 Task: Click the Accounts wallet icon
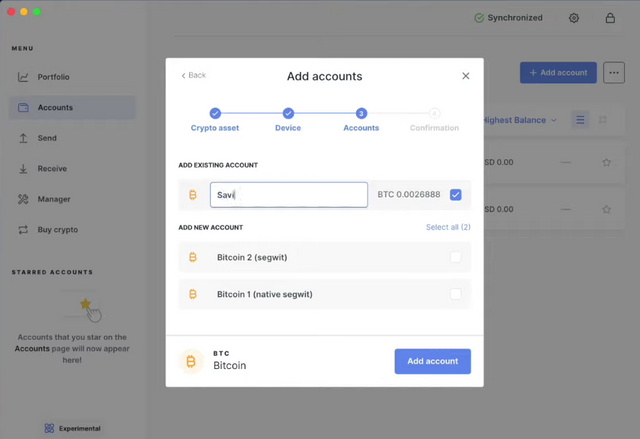[23, 108]
